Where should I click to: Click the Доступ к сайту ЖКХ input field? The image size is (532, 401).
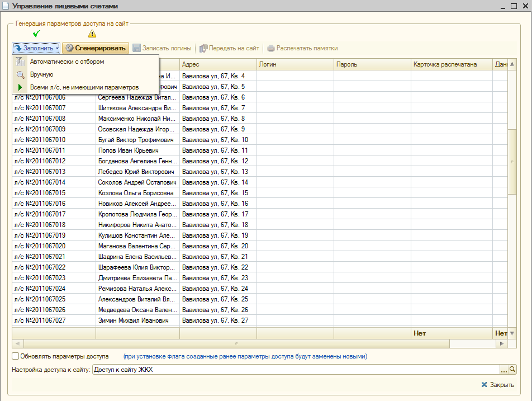(295, 370)
